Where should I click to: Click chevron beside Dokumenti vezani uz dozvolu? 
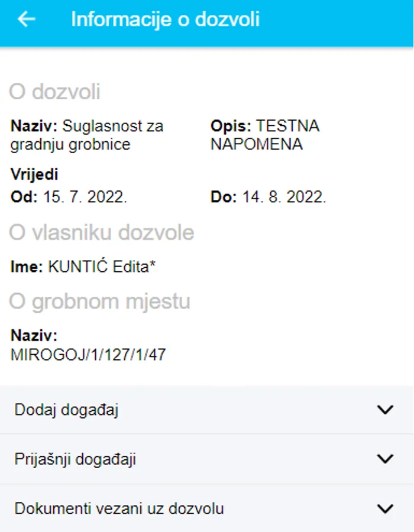tap(385, 509)
